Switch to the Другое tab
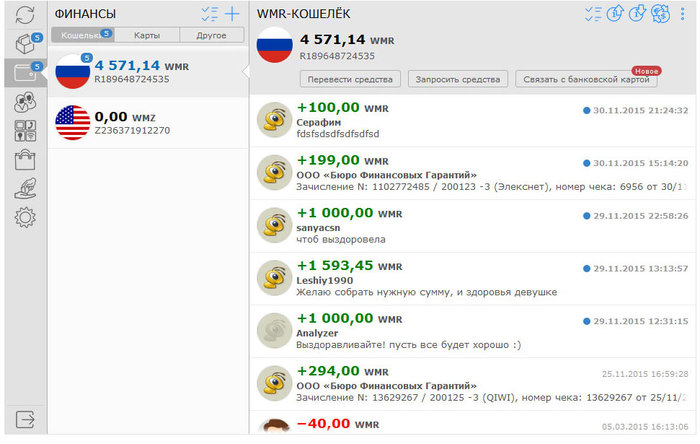This screenshot has height=444, width=700. (x=212, y=35)
